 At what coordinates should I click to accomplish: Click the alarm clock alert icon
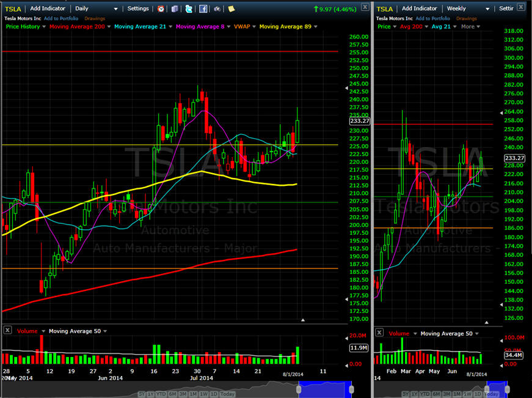(x=161, y=9)
